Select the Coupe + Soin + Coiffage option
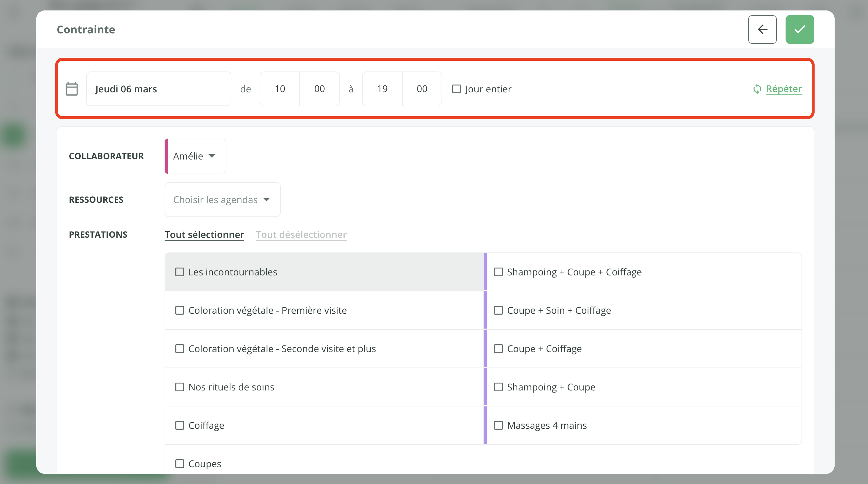The image size is (868, 484). click(x=499, y=310)
